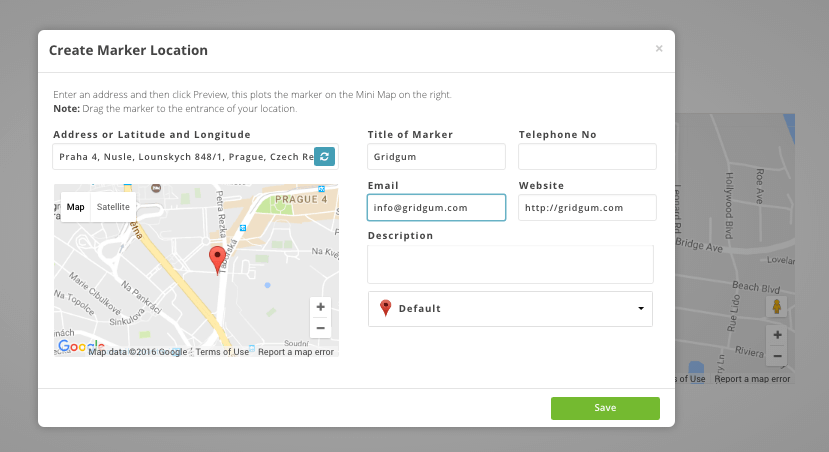The height and width of the screenshot is (452, 829).
Task: Click the Roe Ave label on background map
Action: click(760, 186)
